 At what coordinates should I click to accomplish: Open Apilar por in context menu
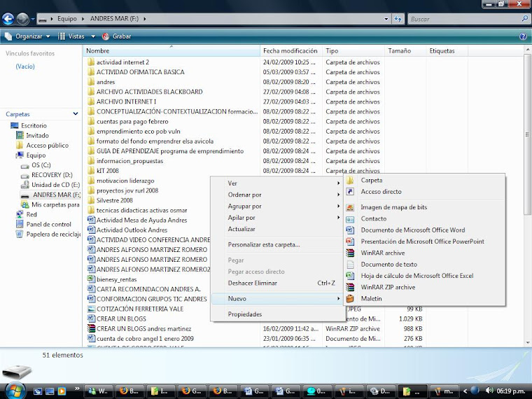point(277,218)
